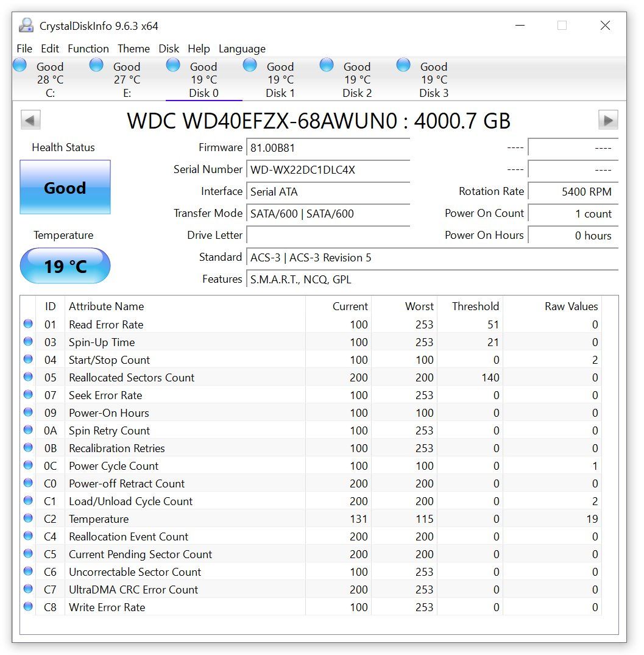Click the blue status dot for Read Error Rate
The height and width of the screenshot is (655, 644).
[x=28, y=324]
